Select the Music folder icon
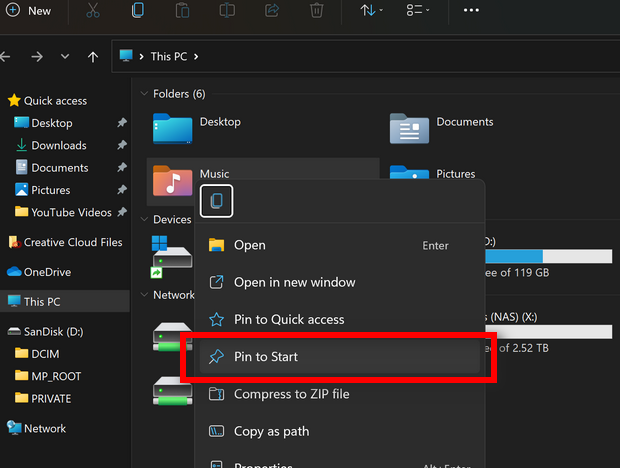This screenshot has width=620, height=468. tap(173, 181)
